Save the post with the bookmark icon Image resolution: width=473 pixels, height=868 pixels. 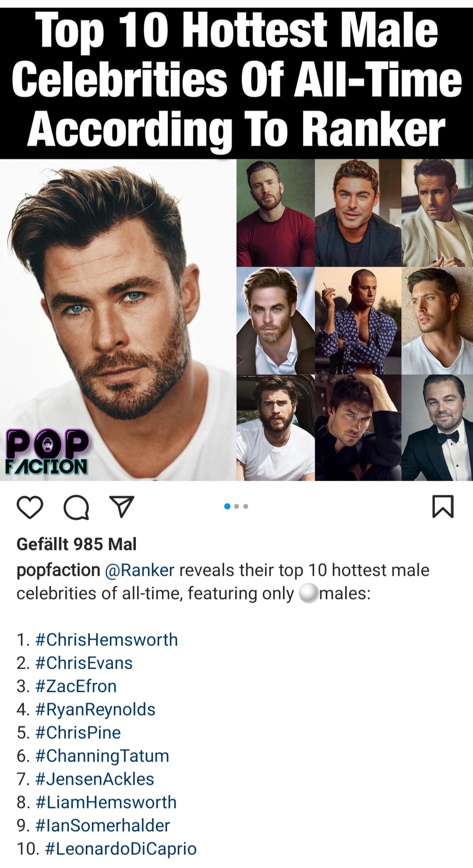click(x=443, y=507)
